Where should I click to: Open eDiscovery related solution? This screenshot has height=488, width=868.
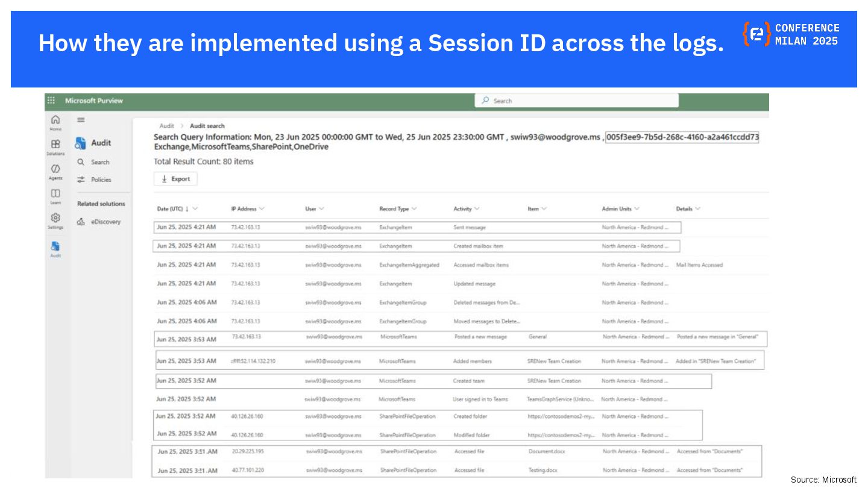[x=99, y=222]
